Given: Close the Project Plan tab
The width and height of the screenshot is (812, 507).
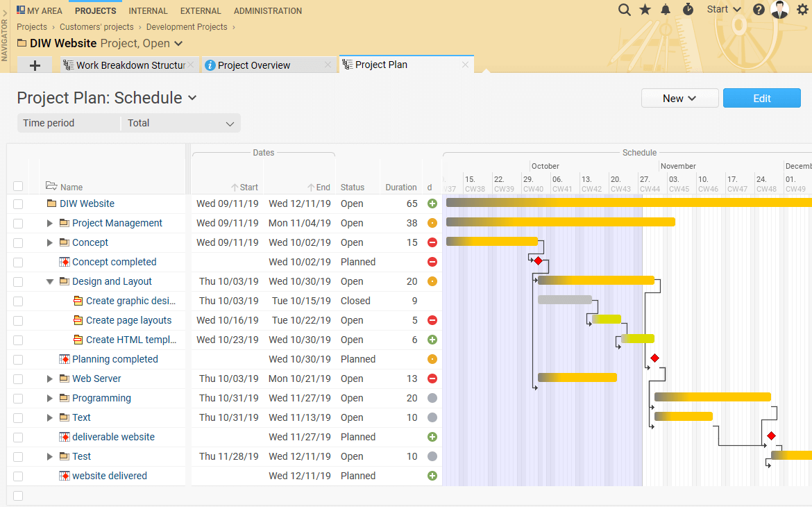Looking at the screenshot, I should pyautogui.click(x=465, y=65).
